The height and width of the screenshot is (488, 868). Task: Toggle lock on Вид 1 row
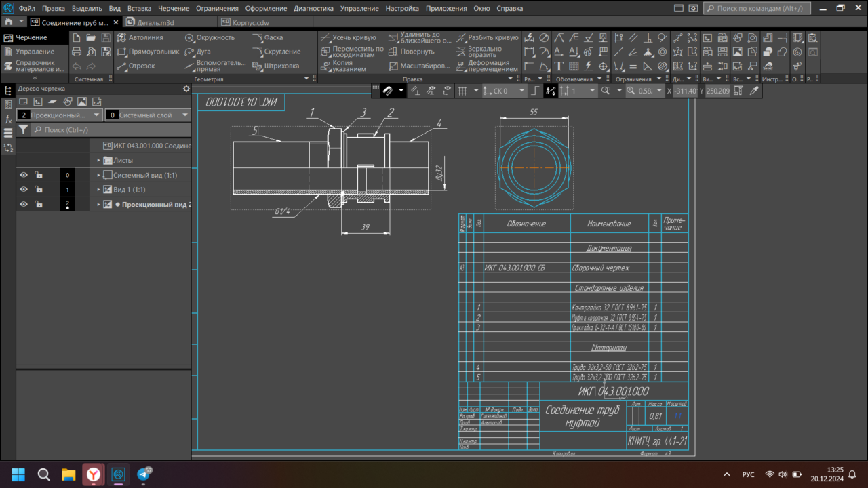pos(39,190)
